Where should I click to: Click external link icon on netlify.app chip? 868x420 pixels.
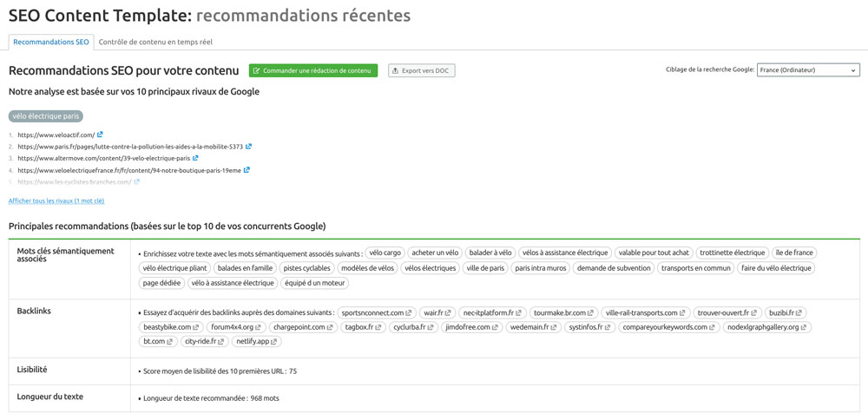[x=274, y=341]
